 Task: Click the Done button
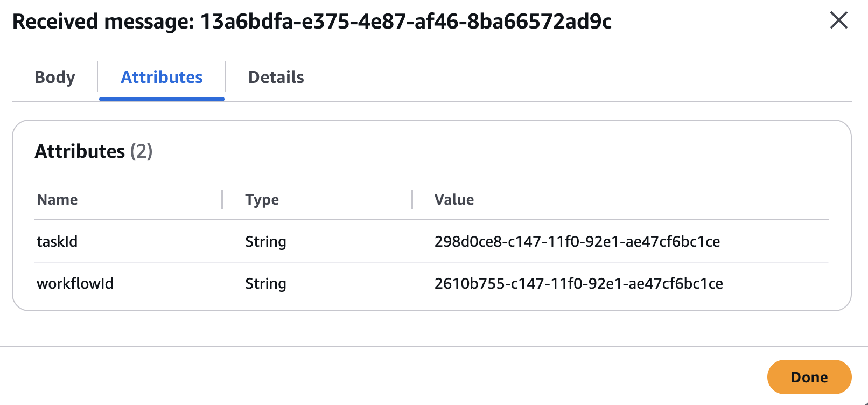(809, 377)
